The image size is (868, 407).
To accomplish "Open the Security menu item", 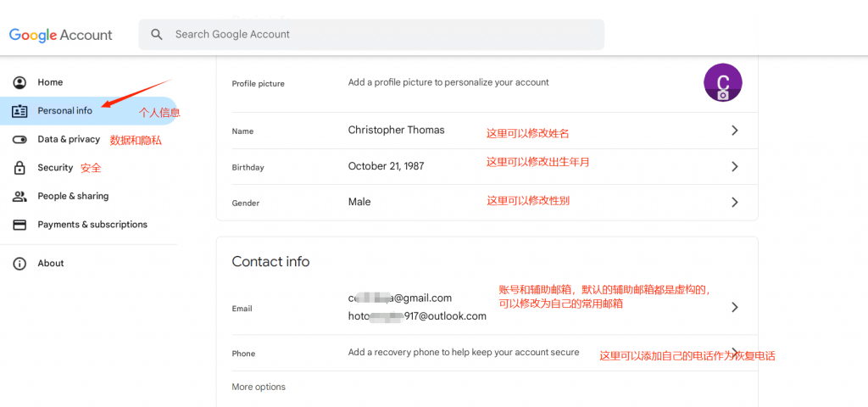I will click(x=55, y=168).
